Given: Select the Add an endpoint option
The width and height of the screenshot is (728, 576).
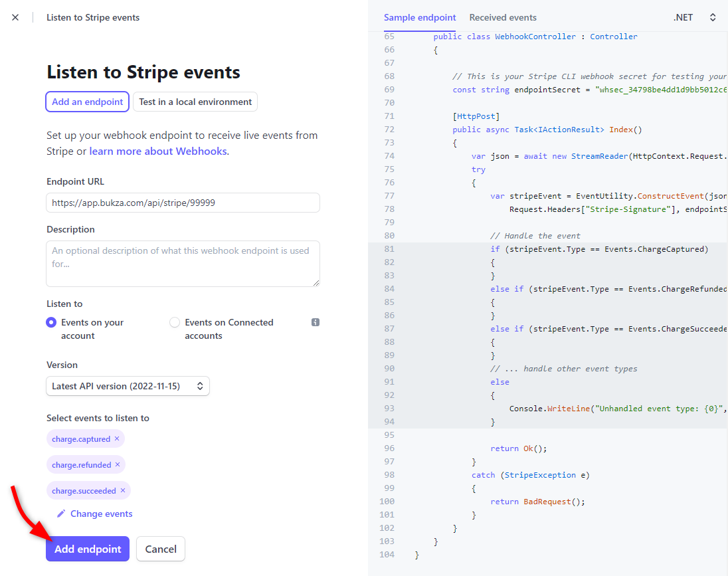Looking at the screenshot, I should pos(87,102).
